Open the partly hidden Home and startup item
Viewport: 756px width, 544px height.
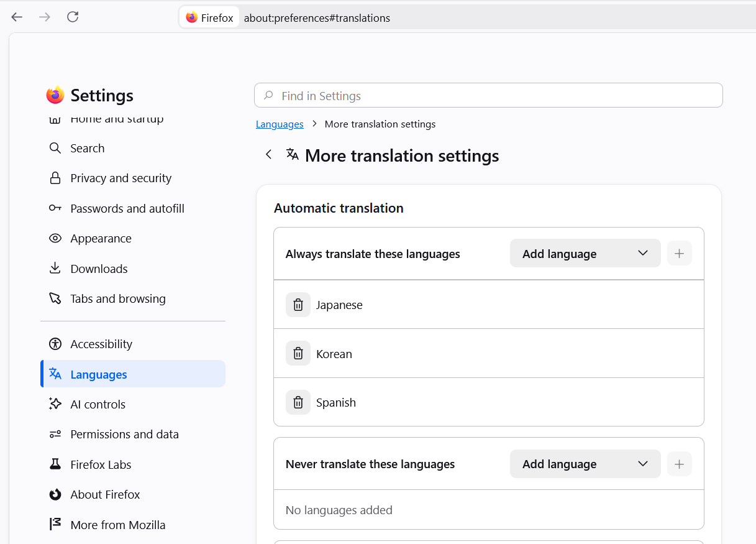click(133, 120)
